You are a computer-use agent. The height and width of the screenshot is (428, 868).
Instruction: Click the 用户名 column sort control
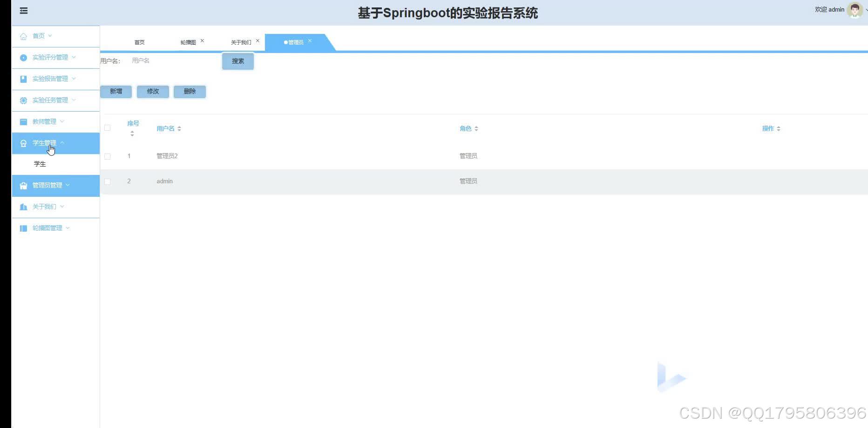[x=179, y=128]
